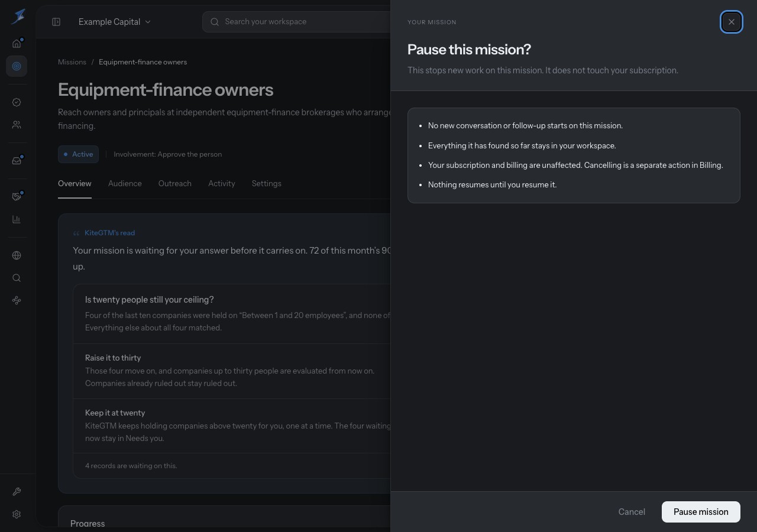757x532 pixels.
Task: Cancel pausing the mission
Action: pos(632,512)
